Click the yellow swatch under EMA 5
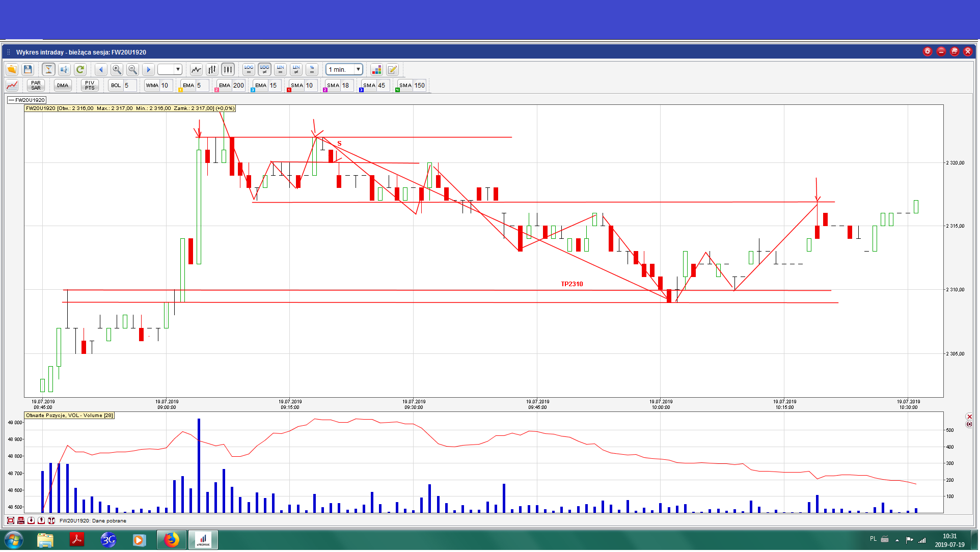The image size is (980, 552). 180,90
